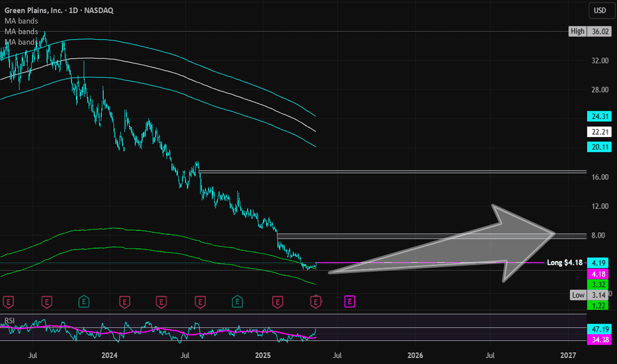Click the red earnings marker just after 2024
This screenshot has height=364, width=617.
pos(124,302)
